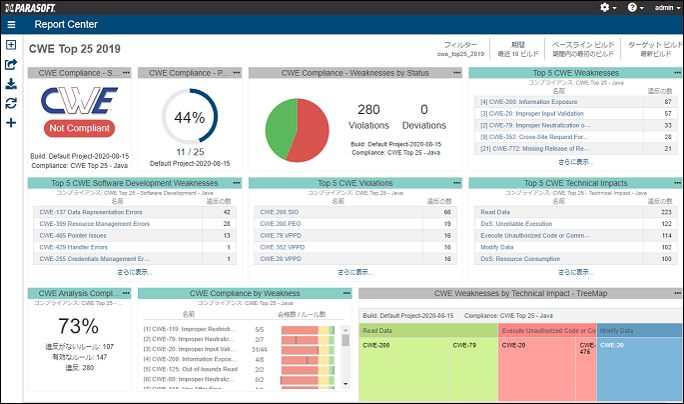The height and width of the screenshot is (404, 684).
Task: Open CWE-200: Information Exposure row
Action: click(576, 102)
